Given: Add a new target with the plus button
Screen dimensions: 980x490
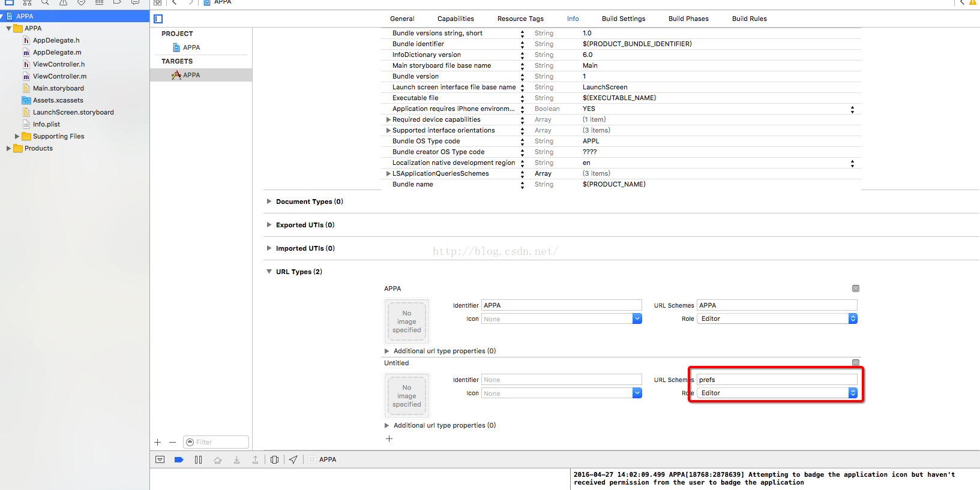Looking at the screenshot, I should pyautogui.click(x=158, y=442).
